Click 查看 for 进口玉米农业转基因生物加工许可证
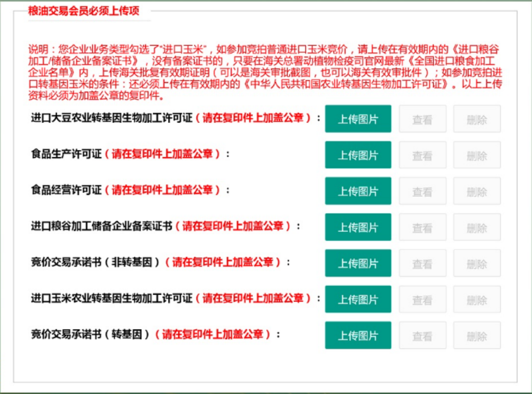This screenshot has width=532, height=394. pyautogui.click(x=422, y=299)
